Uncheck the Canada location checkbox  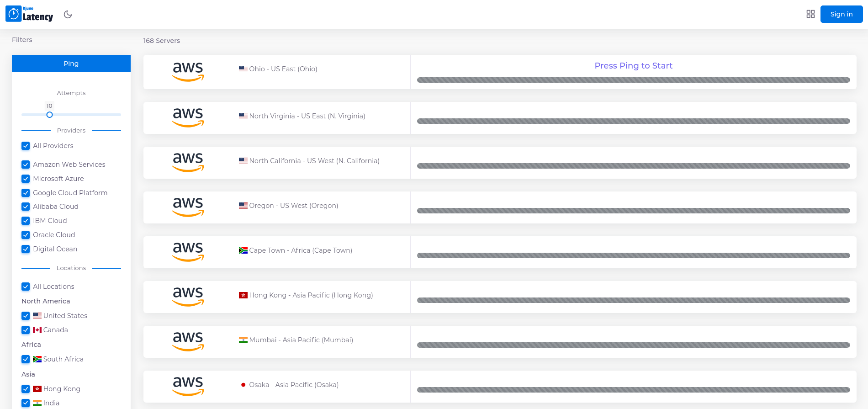pyautogui.click(x=26, y=330)
